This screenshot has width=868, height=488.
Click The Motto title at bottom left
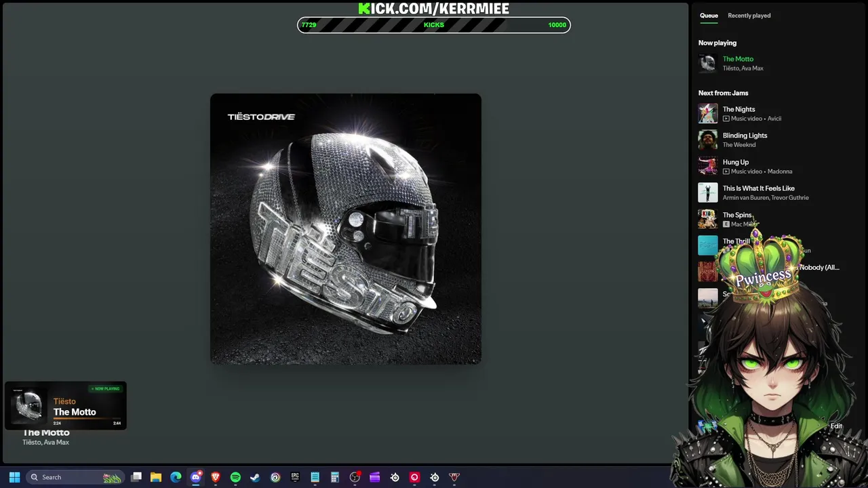point(46,433)
